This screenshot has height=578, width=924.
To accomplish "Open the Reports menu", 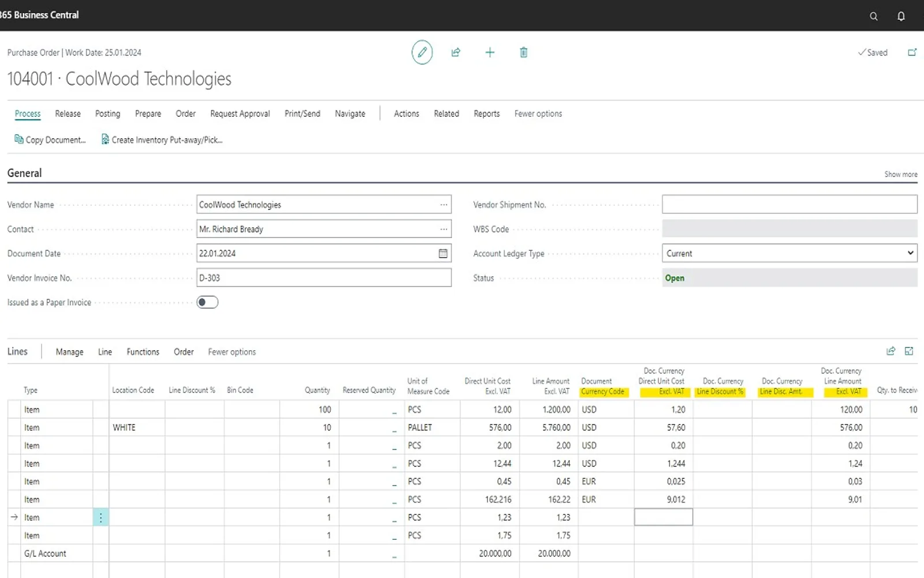I will 486,114.
